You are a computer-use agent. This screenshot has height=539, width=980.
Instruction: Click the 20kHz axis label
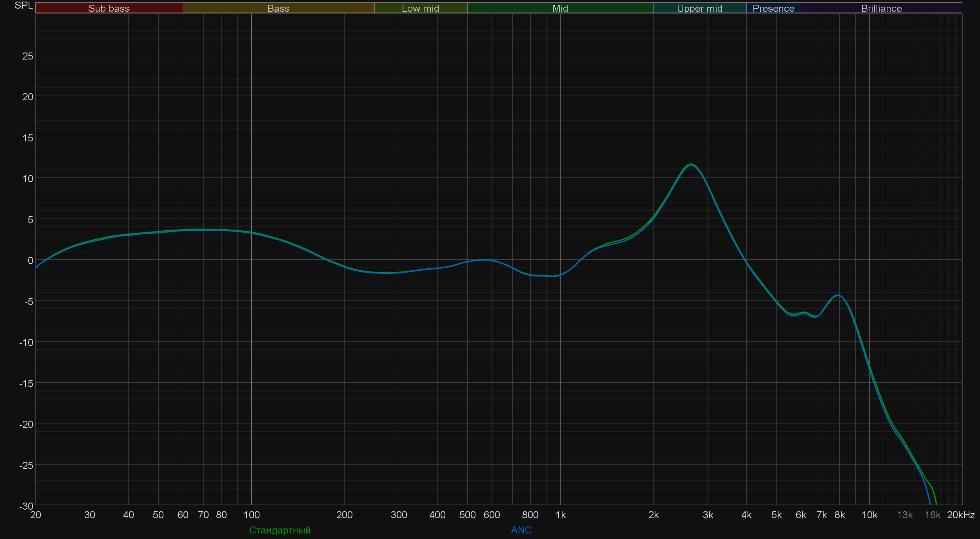click(960, 515)
